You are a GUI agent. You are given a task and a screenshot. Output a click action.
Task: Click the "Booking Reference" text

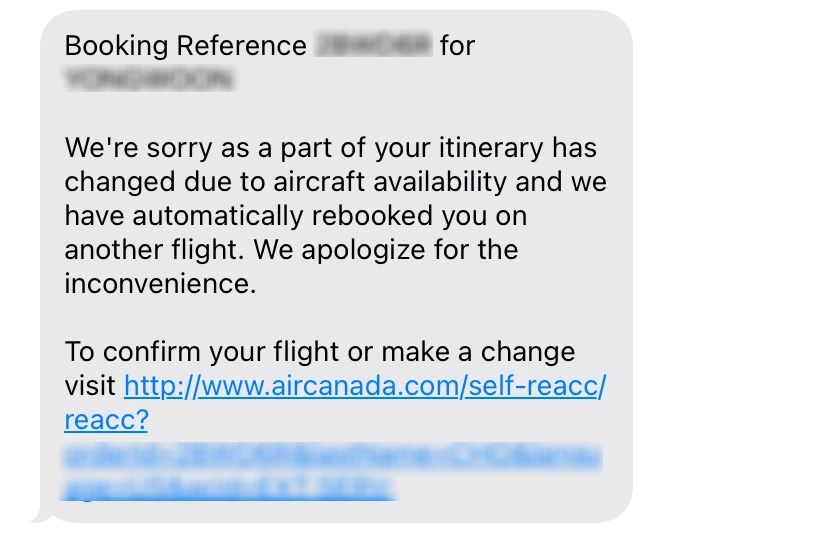click(185, 46)
